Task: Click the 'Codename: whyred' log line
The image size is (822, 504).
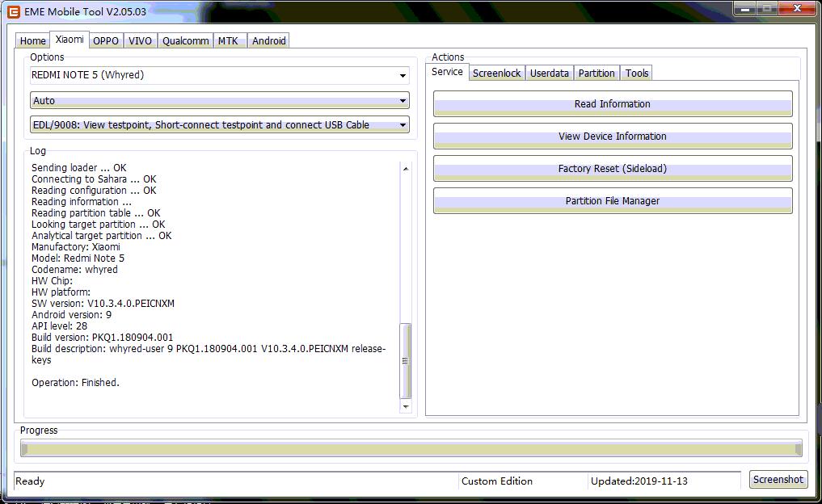Action: [x=74, y=270]
